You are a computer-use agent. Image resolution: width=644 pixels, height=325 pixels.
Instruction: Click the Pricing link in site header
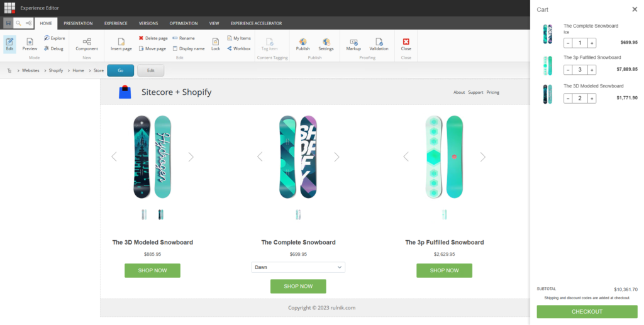[492, 92]
